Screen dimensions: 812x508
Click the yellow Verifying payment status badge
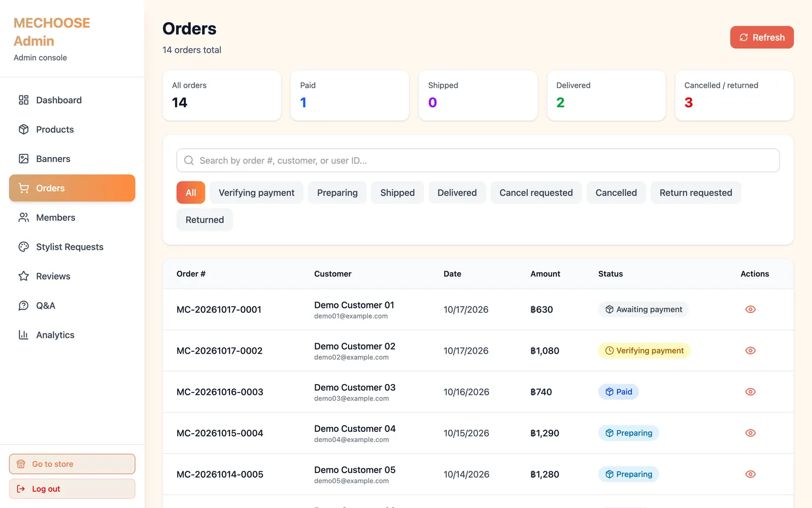(x=644, y=351)
